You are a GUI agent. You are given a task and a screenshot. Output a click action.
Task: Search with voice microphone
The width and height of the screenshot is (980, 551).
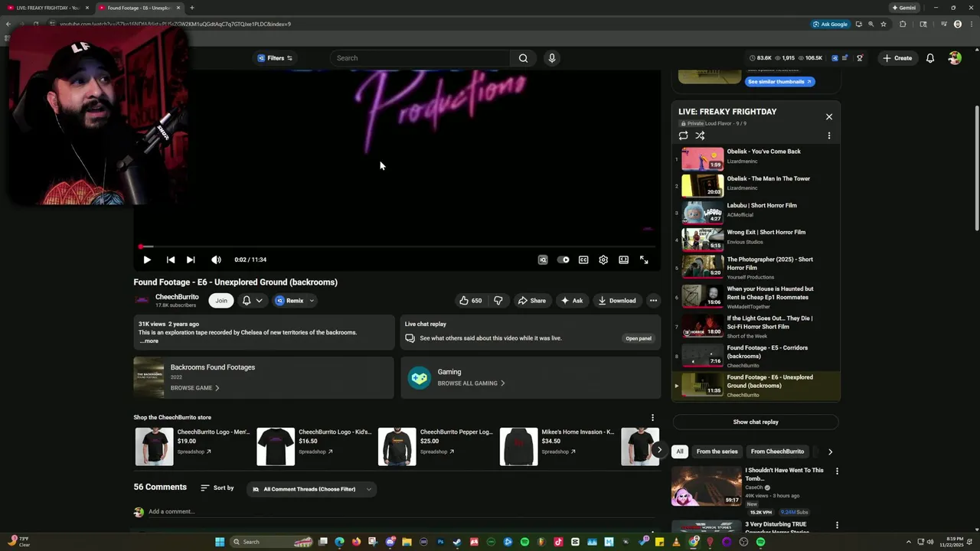click(x=551, y=58)
